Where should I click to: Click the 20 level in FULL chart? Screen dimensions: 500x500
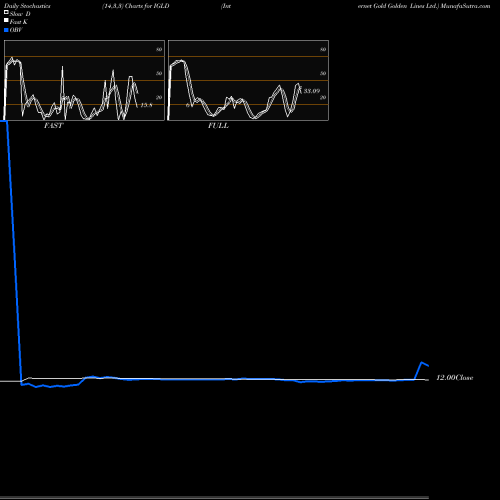tap(323, 97)
